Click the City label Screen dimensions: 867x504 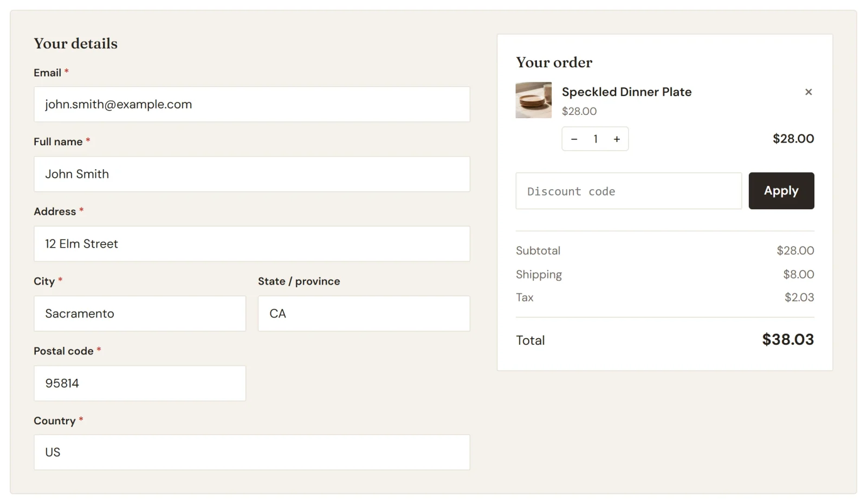pyautogui.click(x=44, y=281)
